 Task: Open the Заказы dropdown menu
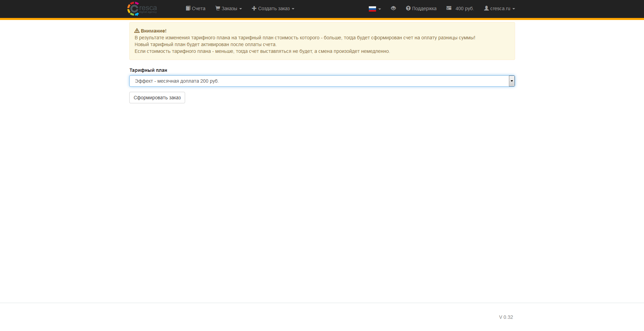coord(229,8)
